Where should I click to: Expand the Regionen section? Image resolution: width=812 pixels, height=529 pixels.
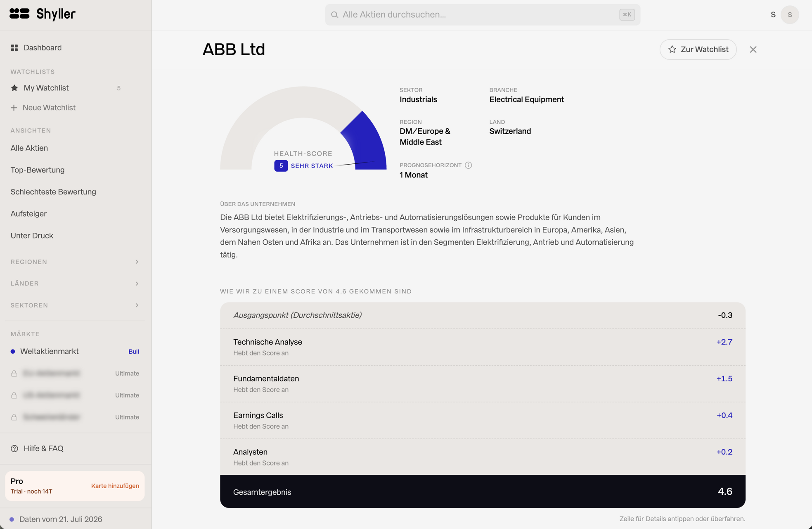click(x=75, y=262)
